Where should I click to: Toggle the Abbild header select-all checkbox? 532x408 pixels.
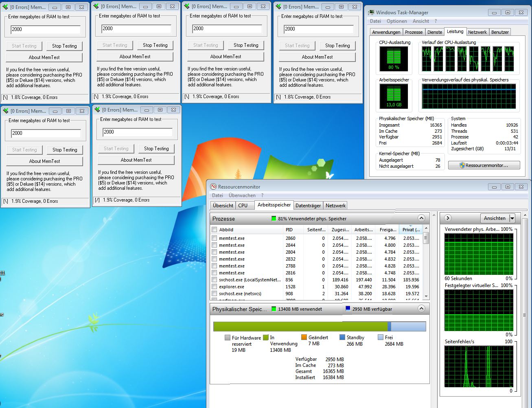215,230
